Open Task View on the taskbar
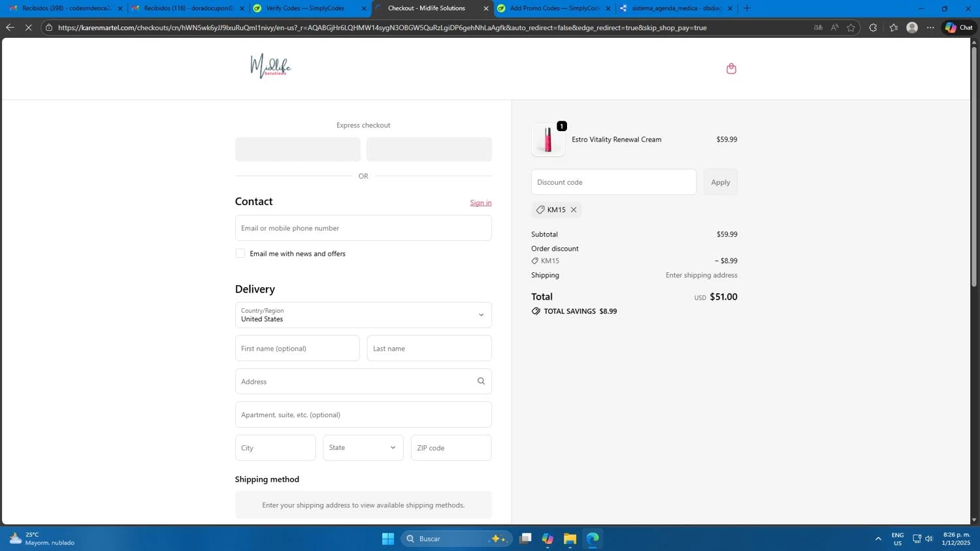This screenshot has width=980, height=551. tap(525, 539)
